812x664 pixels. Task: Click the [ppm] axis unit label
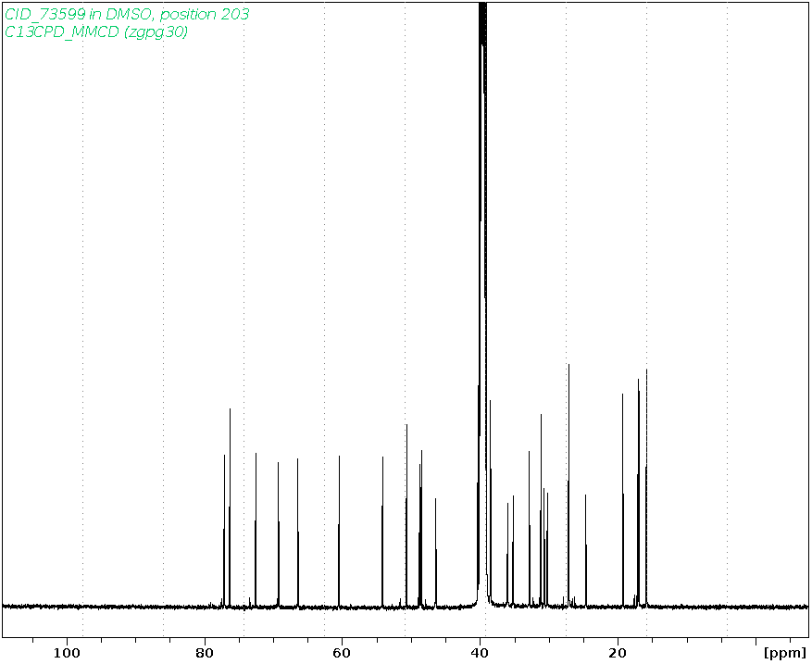(x=784, y=653)
